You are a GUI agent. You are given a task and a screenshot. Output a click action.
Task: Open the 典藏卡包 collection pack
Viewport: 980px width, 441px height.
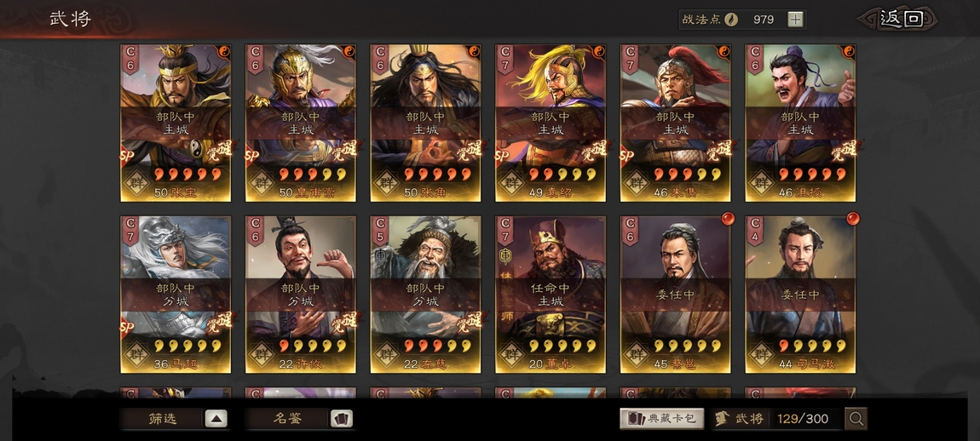(x=662, y=419)
